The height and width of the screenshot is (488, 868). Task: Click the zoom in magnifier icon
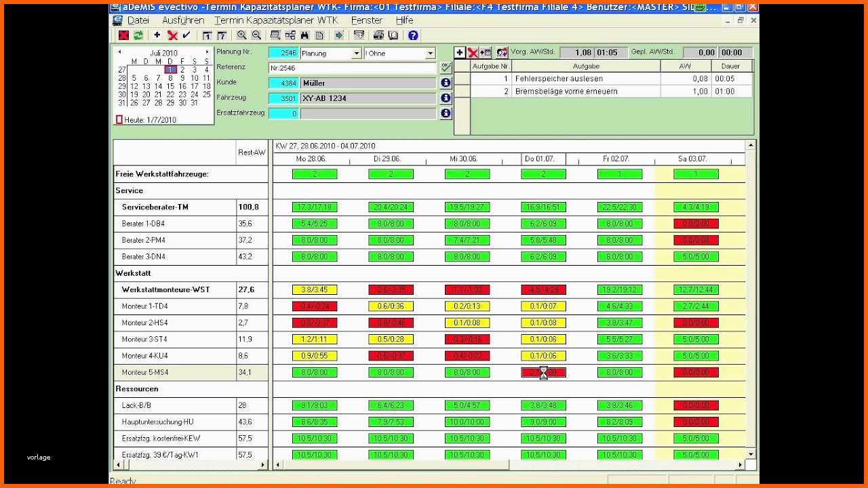click(x=241, y=35)
